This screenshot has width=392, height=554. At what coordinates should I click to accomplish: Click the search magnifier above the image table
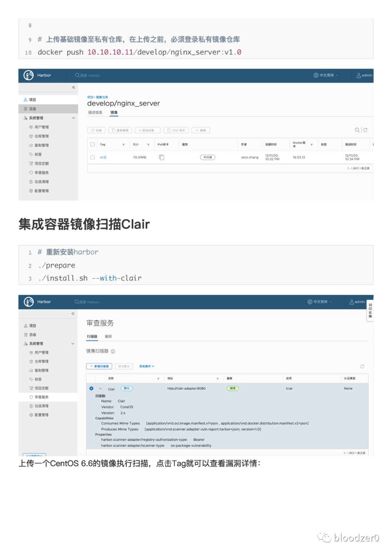point(357,130)
